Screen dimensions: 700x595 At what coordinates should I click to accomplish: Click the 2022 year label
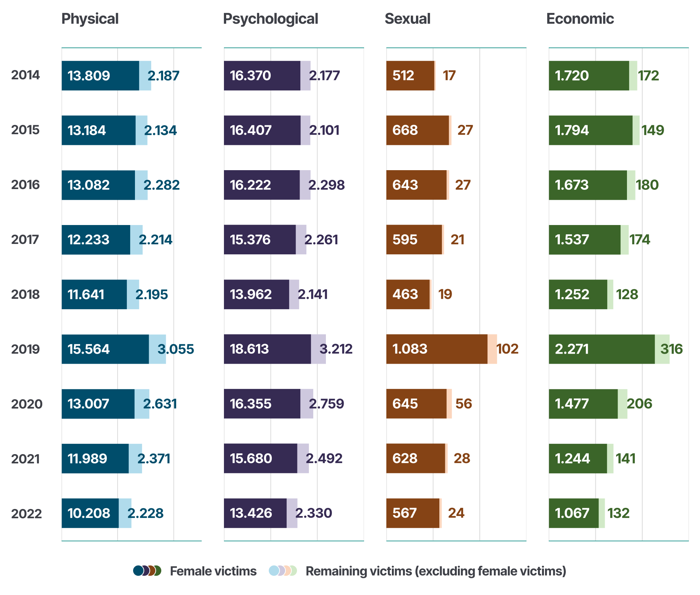tap(26, 514)
